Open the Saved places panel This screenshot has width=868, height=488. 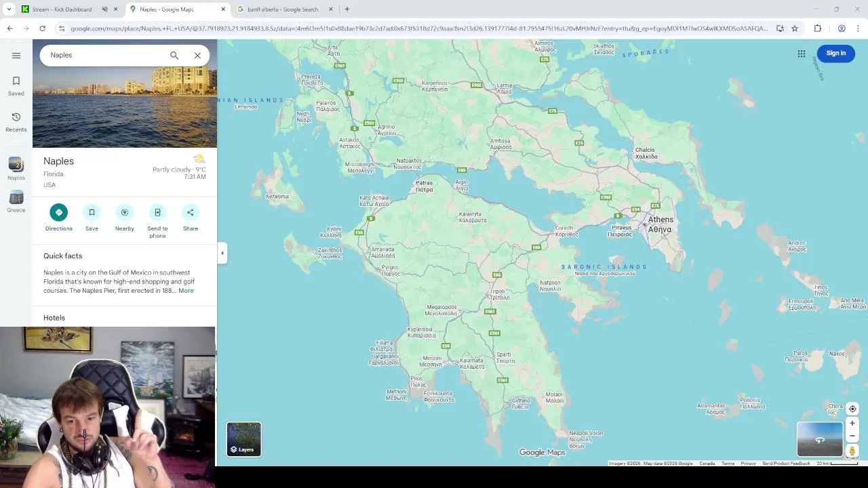(16, 86)
